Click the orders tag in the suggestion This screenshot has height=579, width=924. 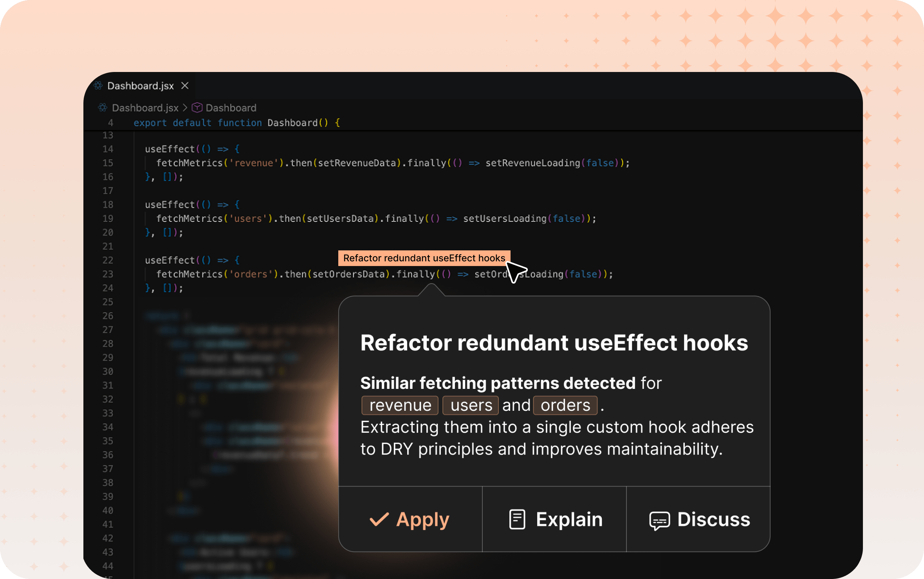565,405
